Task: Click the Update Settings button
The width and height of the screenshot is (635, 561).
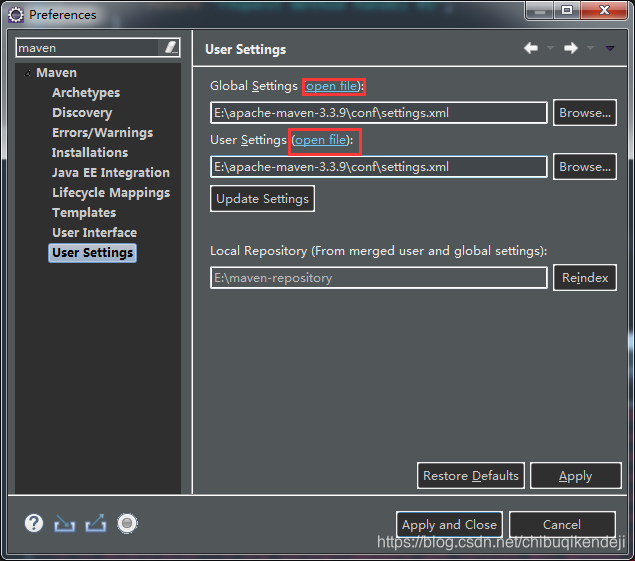Action: tap(262, 198)
